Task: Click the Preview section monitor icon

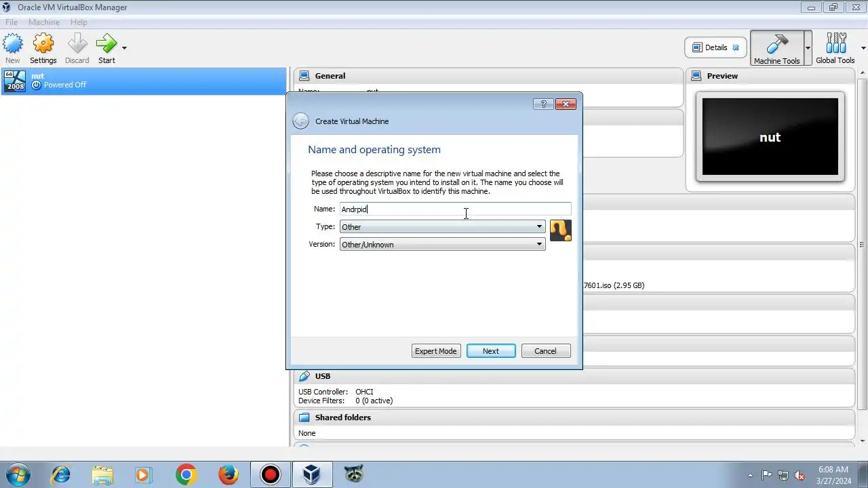Action: [696, 76]
